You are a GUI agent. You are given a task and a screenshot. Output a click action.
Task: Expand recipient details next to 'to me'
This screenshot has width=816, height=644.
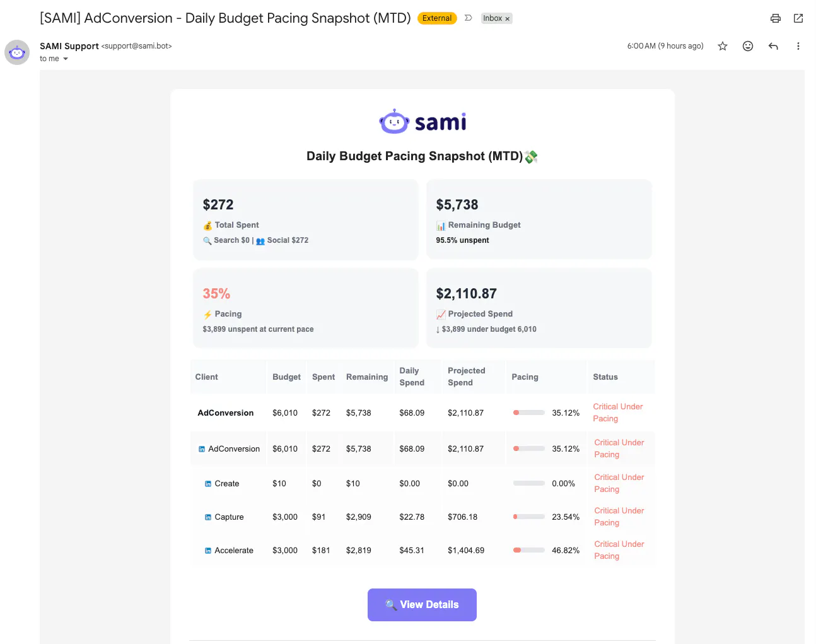[x=65, y=59]
